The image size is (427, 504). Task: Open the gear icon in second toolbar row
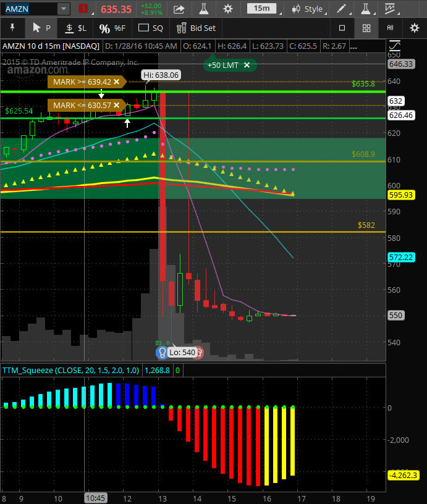tap(415, 28)
